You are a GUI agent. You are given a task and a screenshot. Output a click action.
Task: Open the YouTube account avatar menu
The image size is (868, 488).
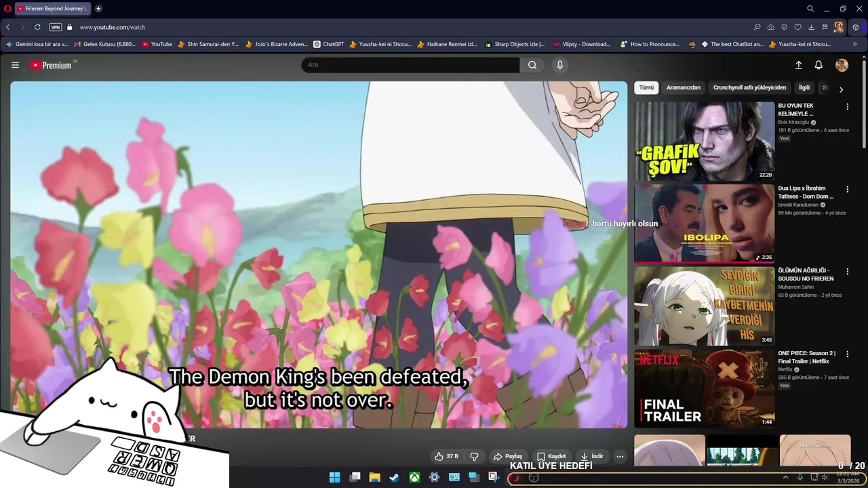[x=842, y=65]
